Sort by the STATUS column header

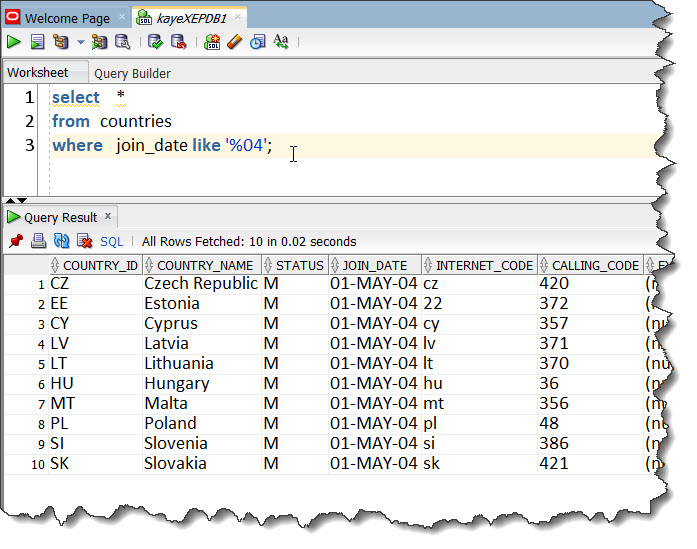(x=294, y=265)
